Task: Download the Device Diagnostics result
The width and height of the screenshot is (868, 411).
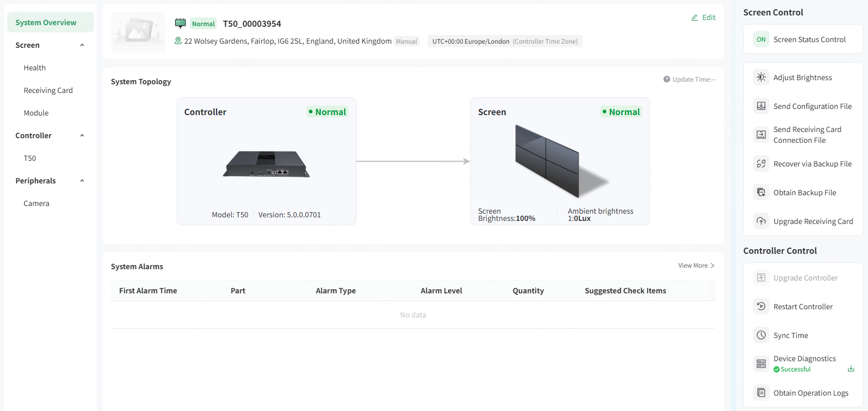Action: click(851, 369)
